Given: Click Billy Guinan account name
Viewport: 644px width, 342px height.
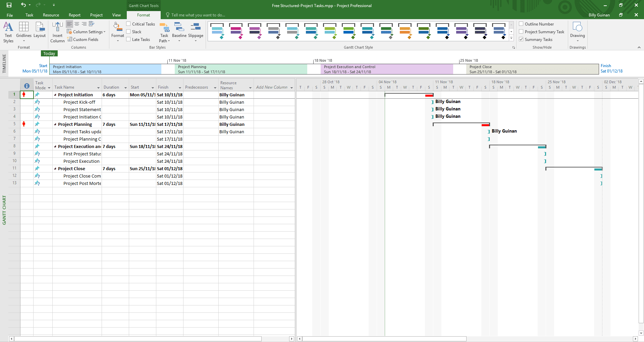Looking at the screenshot, I should pyautogui.click(x=599, y=15).
